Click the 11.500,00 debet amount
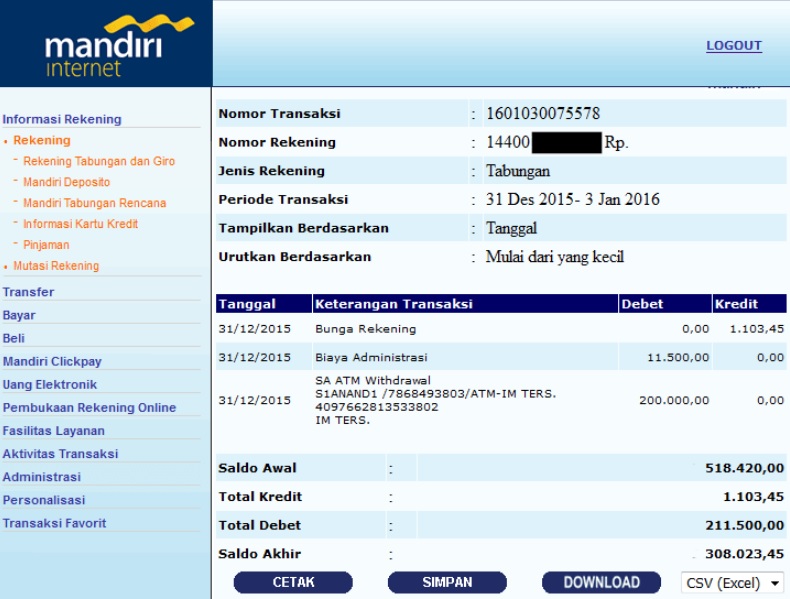This screenshot has height=599, width=790. coord(678,357)
